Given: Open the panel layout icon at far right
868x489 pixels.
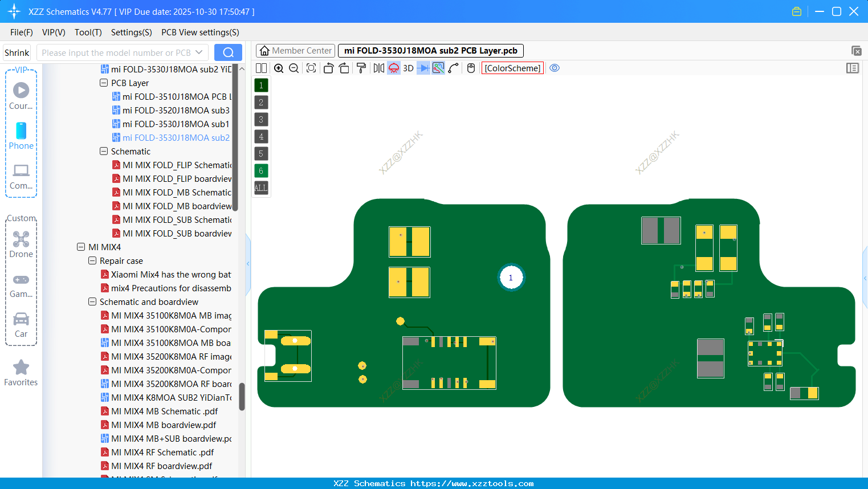Looking at the screenshot, I should (853, 68).
